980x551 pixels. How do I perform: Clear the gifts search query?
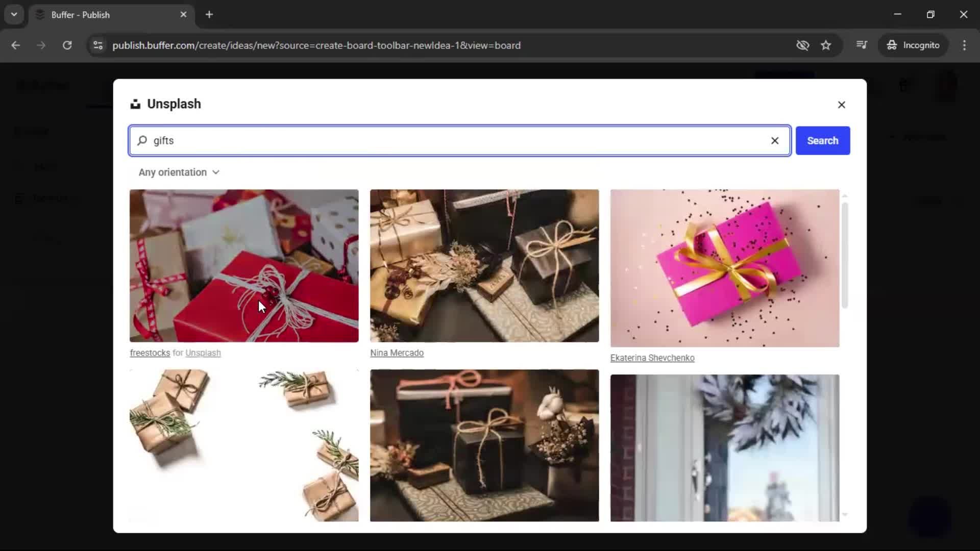[775, 141]
